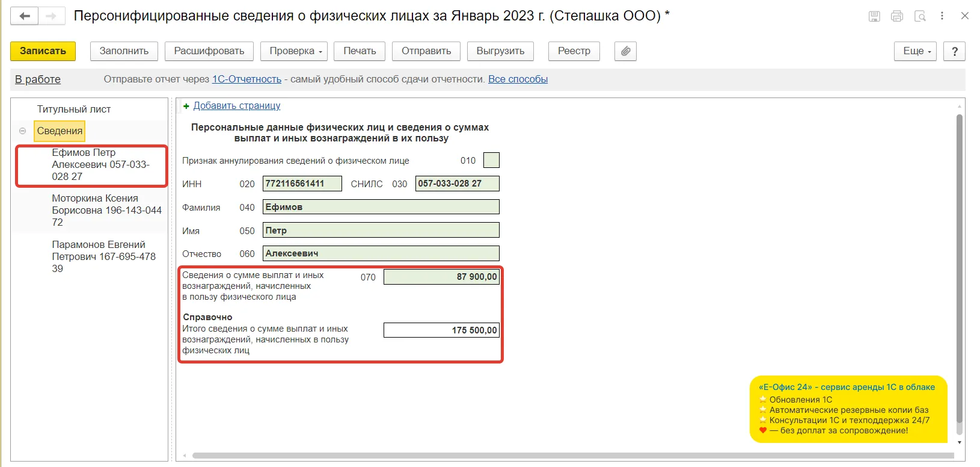This screenshot has height=467, width=980.
Task: Click the ИНН input field
Action: 302,184
